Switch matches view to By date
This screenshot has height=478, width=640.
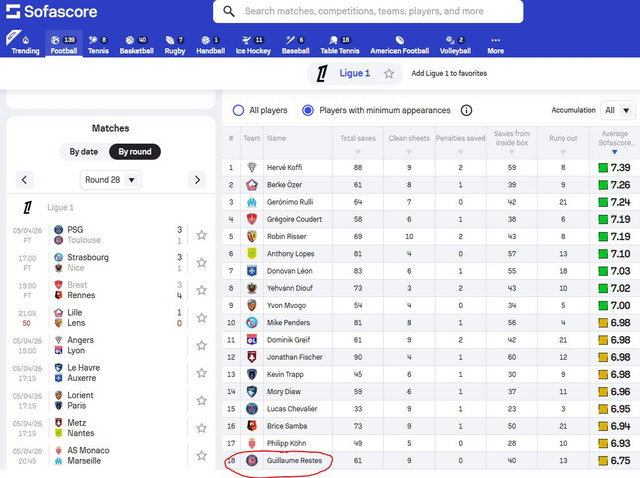coord(84,152)
